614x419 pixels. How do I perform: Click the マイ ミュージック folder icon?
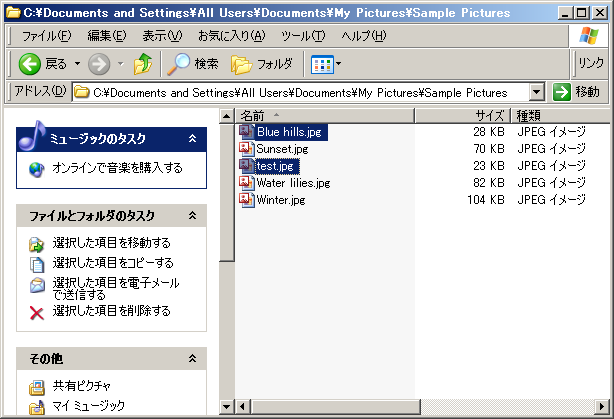click(37, 408)
